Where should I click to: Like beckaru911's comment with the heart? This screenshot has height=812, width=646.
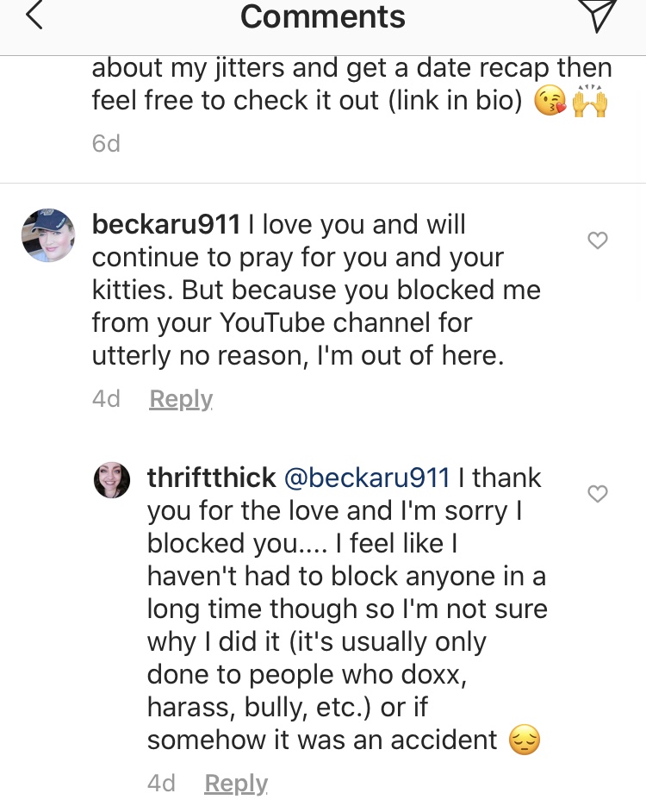(598, 240)
